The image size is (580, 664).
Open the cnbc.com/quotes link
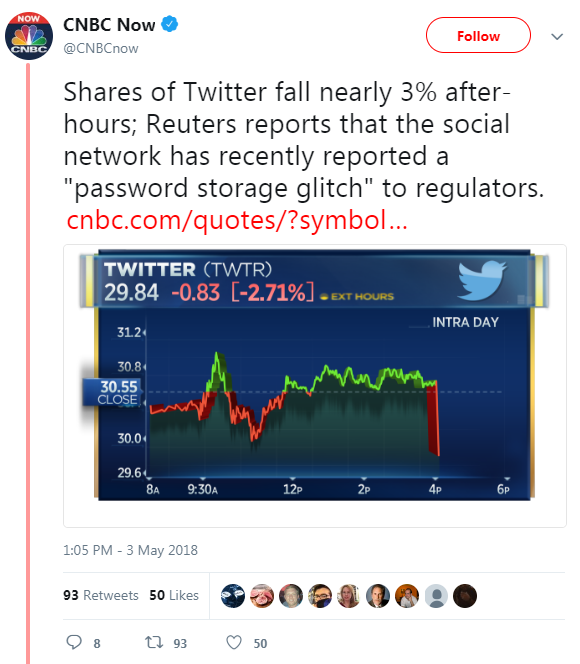coord(237,220)
